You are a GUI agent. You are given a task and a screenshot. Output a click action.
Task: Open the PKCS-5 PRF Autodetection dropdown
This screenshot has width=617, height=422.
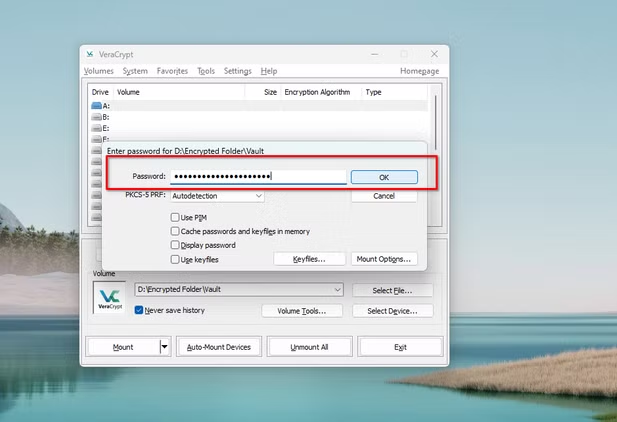tap(258, 196)
